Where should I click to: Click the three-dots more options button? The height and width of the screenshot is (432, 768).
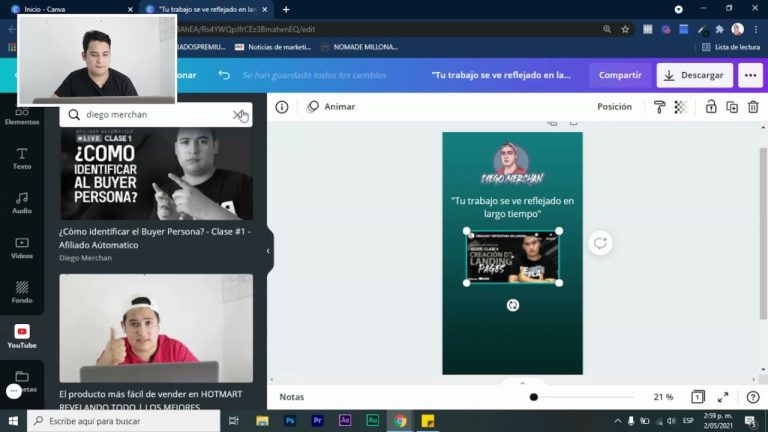coord(750,75)
